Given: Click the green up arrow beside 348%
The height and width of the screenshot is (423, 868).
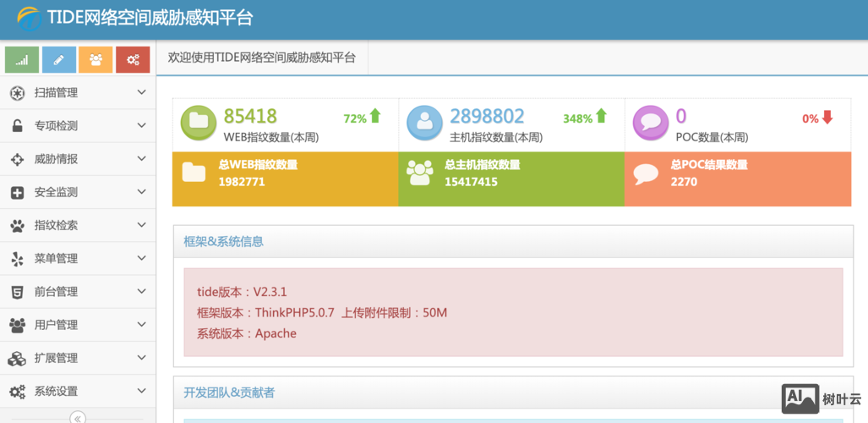Looking at the screenshot, I should [x=601, y=116].
